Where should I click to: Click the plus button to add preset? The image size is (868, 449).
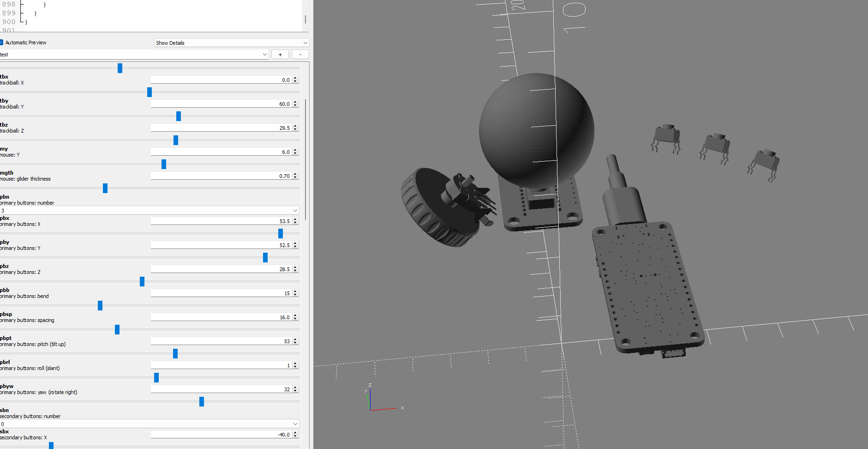[x=280, y=55]
